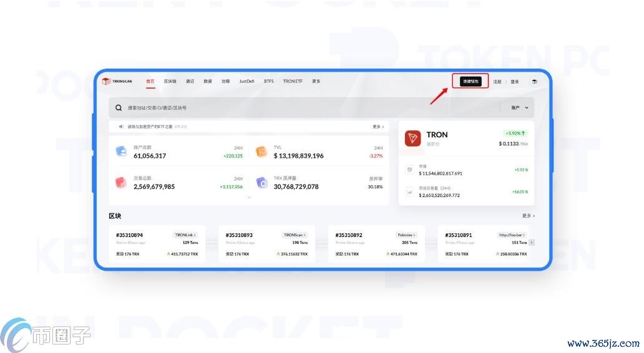Screen dimensions: 644x353
Task: Click the +16.05% volume change
Action: pos(520,191)
